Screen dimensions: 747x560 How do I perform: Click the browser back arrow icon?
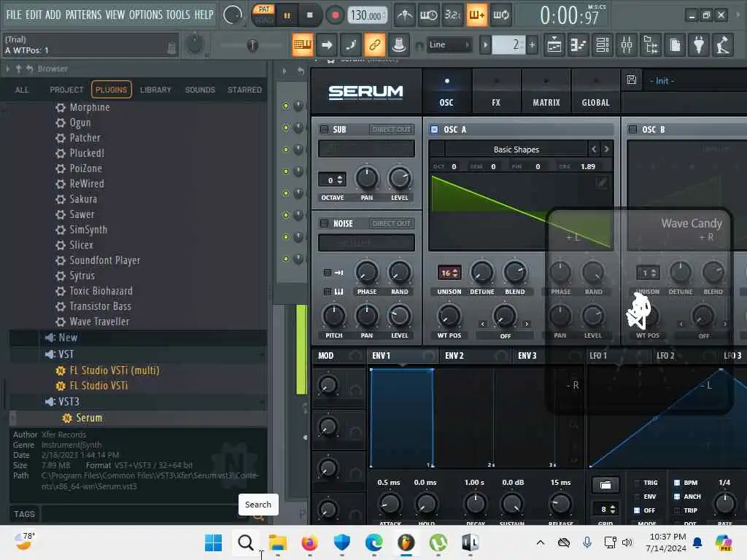tap(29, 69)
